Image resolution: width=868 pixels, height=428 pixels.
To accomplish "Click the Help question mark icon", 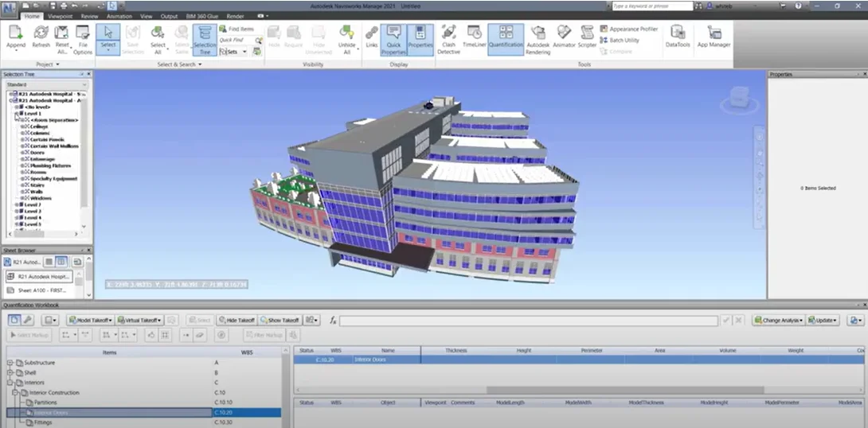I will [798, 6].
